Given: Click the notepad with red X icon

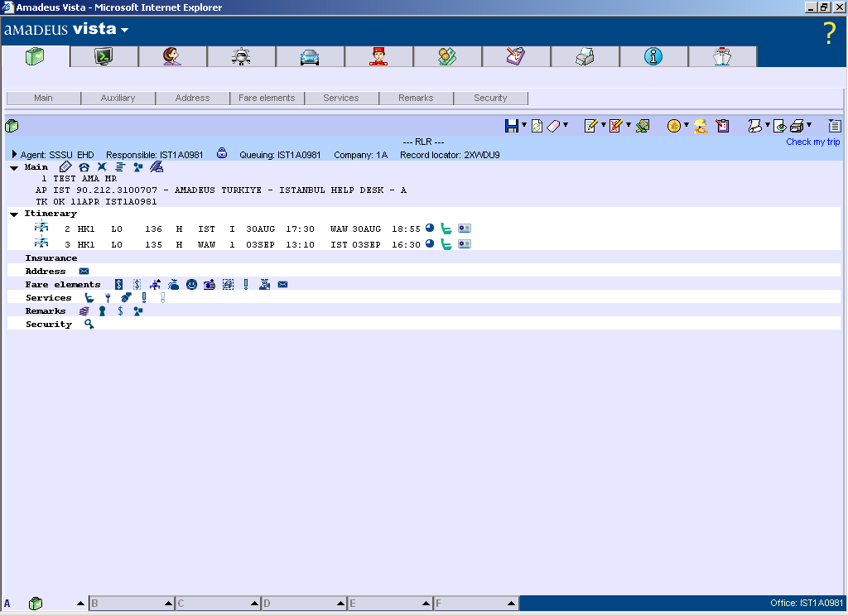Looking at the screenshot, I should pos(616,126).
